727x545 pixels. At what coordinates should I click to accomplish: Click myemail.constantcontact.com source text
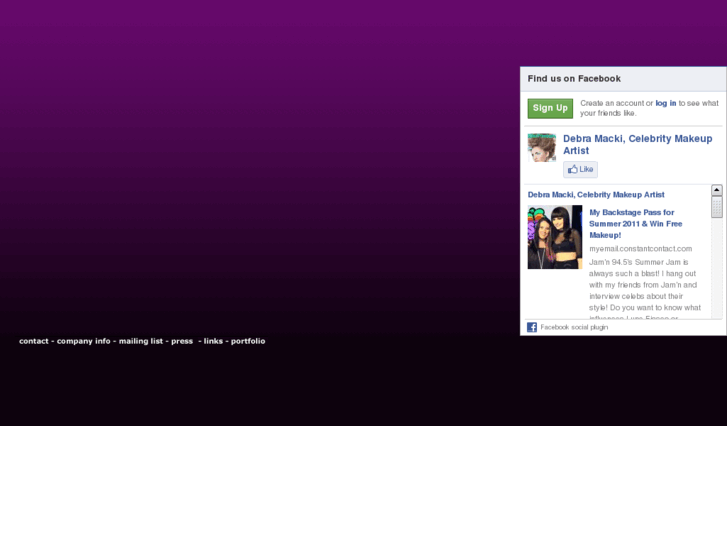pos(640,249)
